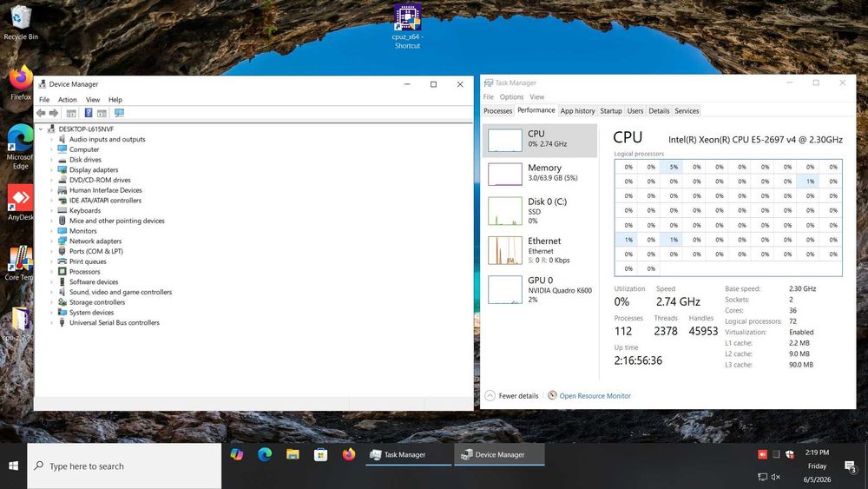Switch to the Details tab
Viewport: 868px width, 489px height.
click(x=659, y=111)
